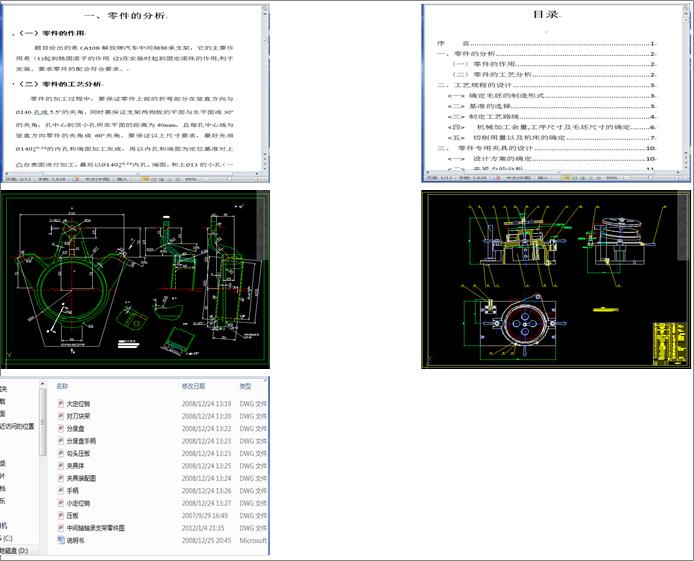694x561 pixels.
Task: Click the 类型 column header
Action: point(246,385)
